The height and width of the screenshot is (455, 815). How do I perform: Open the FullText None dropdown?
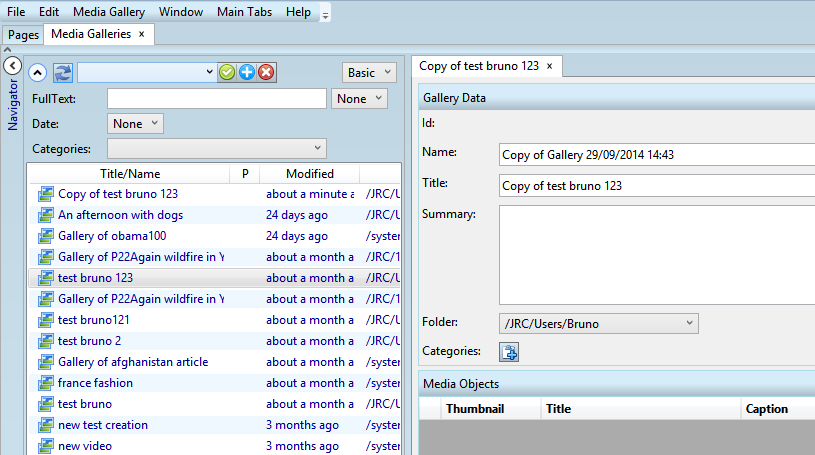pyautogui.click(x=359, y=98)
